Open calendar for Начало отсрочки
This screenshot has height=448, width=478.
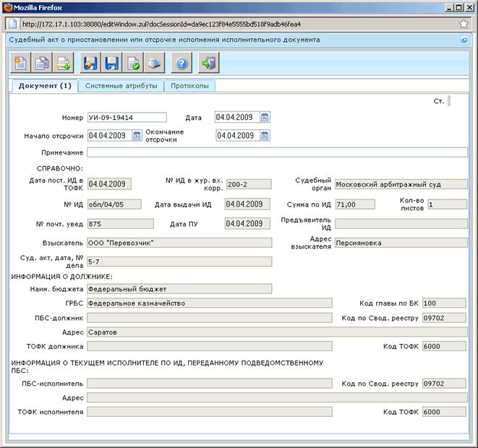pyautogui.click(x=137, y=136)
